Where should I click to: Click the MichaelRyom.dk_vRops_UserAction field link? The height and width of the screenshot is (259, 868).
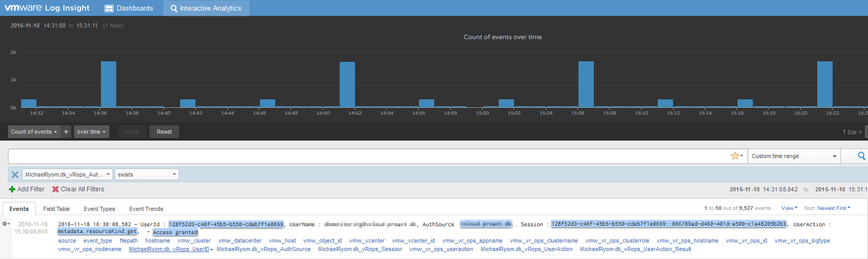point(527,249)
